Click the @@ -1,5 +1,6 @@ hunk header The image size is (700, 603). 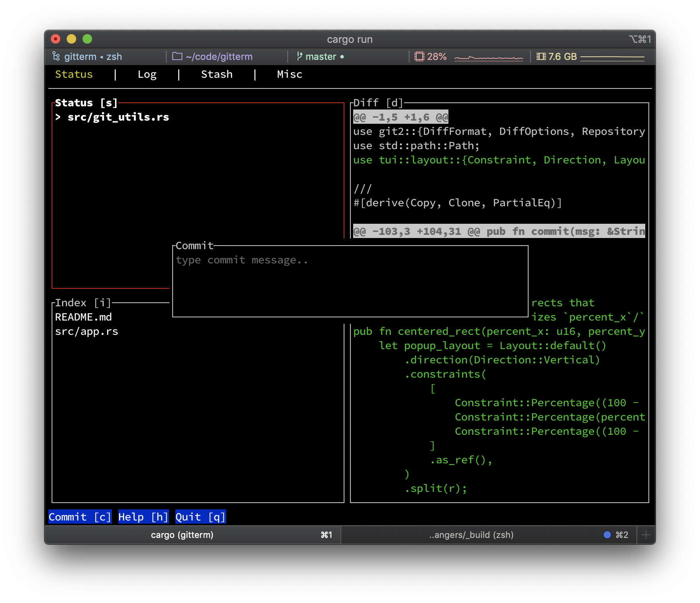click(401, 117)
